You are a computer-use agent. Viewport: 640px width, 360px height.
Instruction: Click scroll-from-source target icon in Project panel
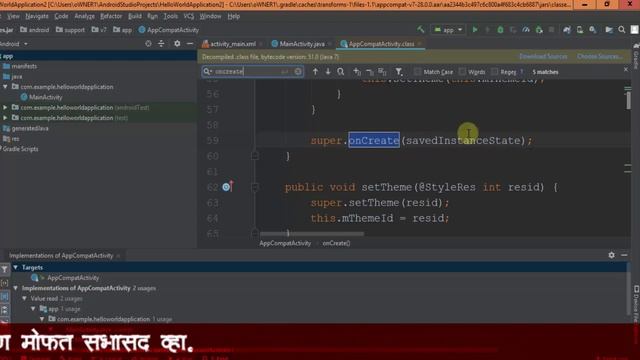coord(148,43)
